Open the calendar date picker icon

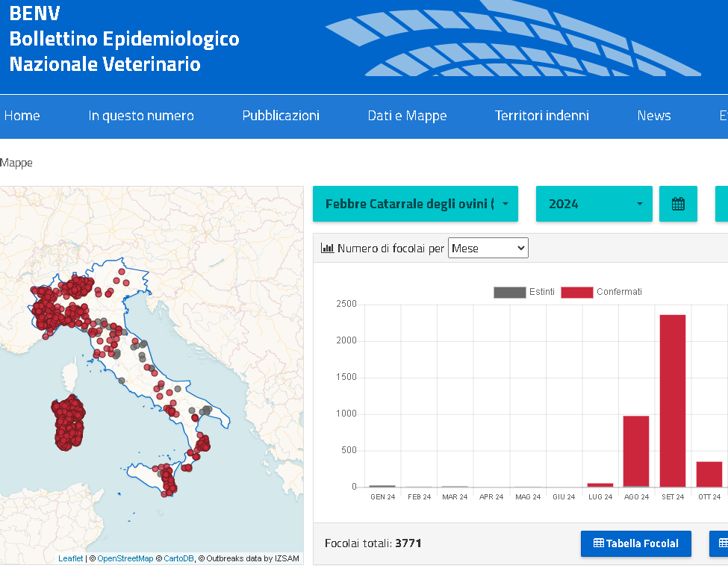coord(678,203)
